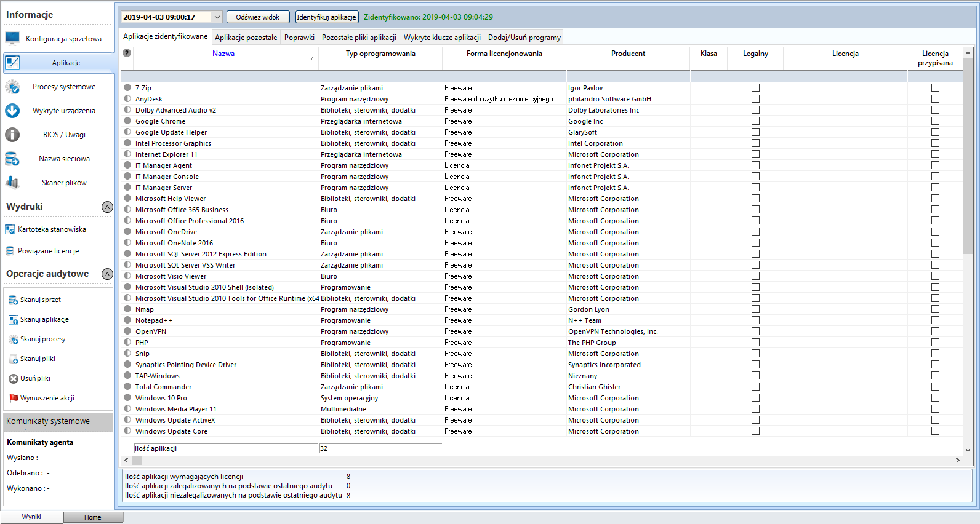Click the Producent column header

(628, 54)
